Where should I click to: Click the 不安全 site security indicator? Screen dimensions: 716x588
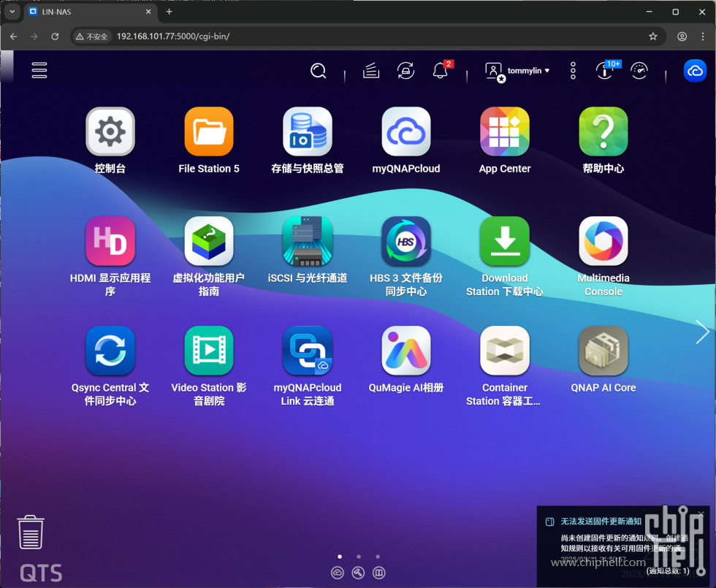pos(92,37)
